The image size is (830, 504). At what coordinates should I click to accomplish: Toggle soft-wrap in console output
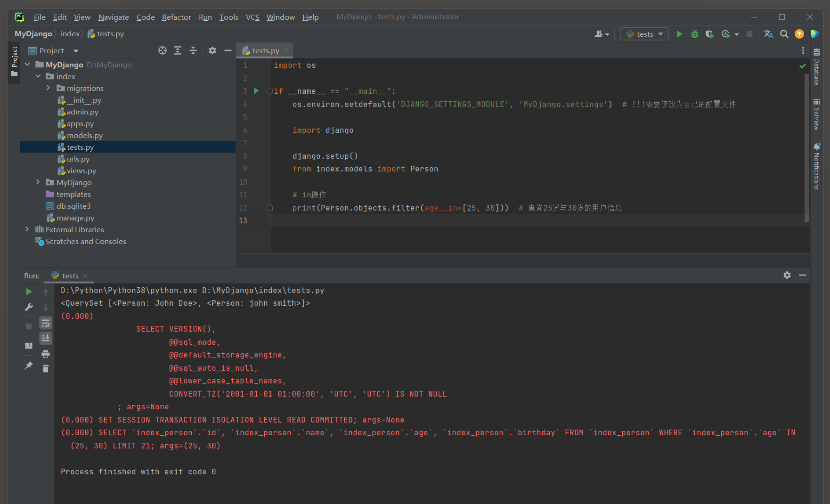tap(46, 323)
